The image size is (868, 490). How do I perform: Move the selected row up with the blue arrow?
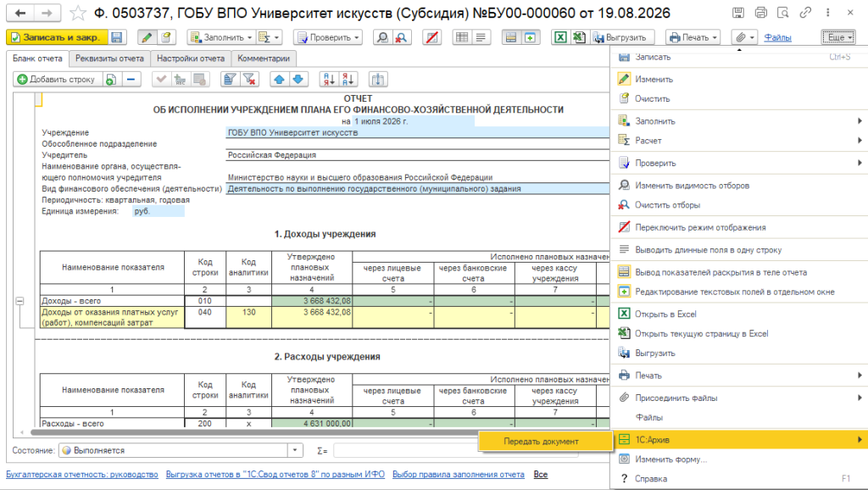(x=279, y=80)
